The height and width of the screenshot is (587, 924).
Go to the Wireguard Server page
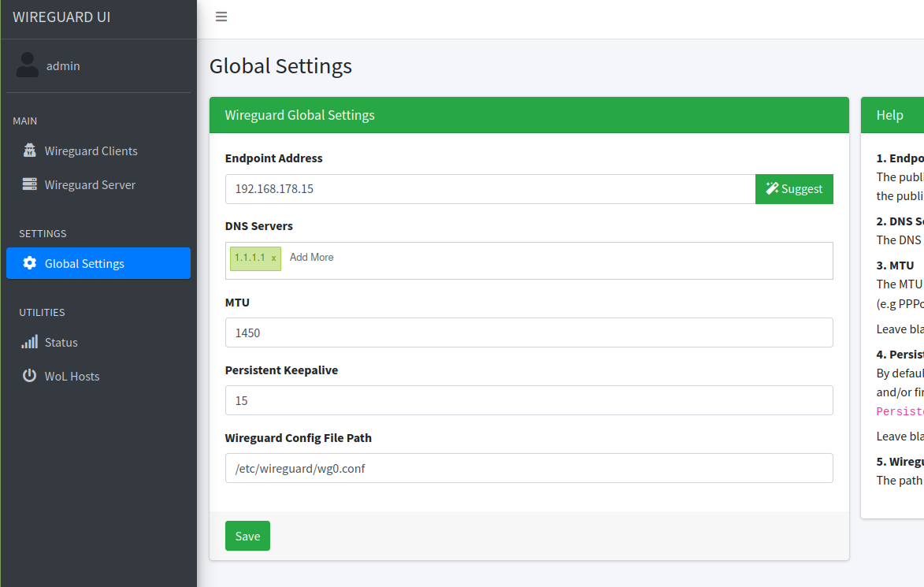(x=90, y=185)
